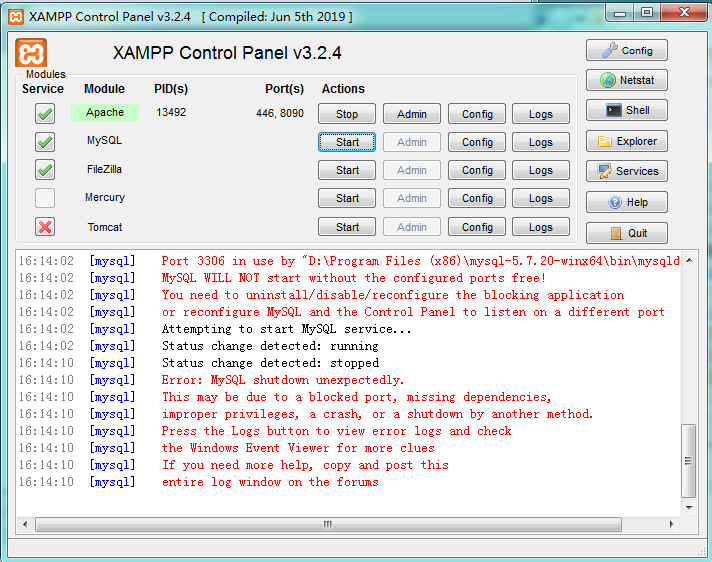Click the Tomcat Admin button

tap(412, 227)
